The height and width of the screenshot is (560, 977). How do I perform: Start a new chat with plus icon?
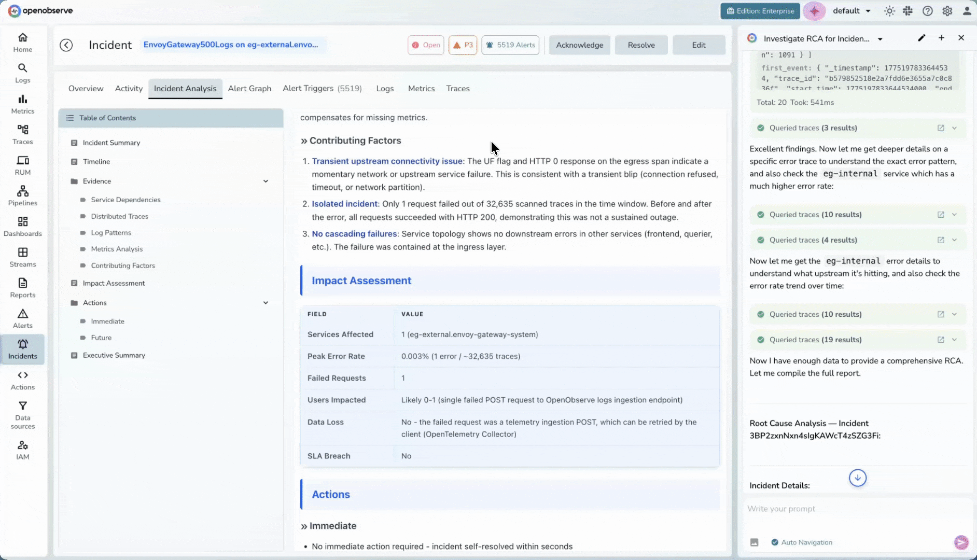click(x=941, y=38)
